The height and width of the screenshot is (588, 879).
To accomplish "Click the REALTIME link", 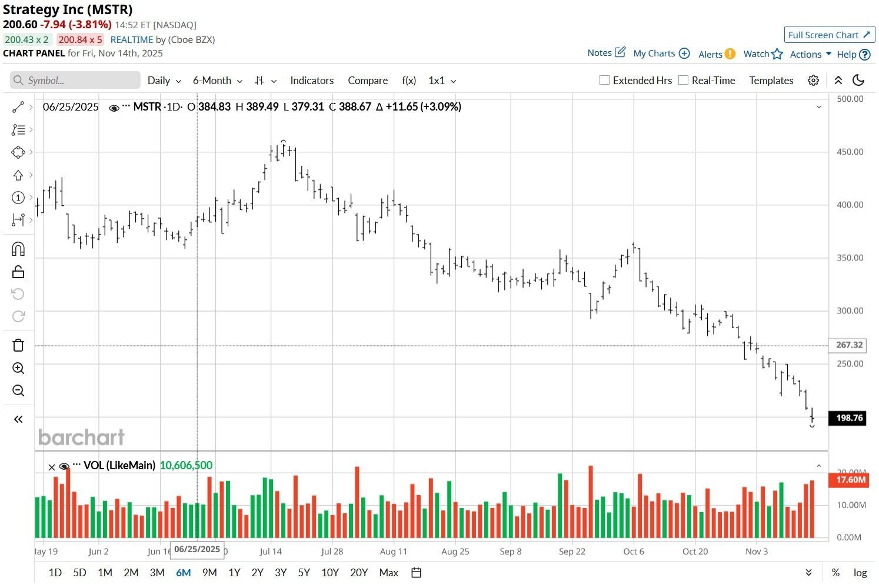I will point(132,39).
